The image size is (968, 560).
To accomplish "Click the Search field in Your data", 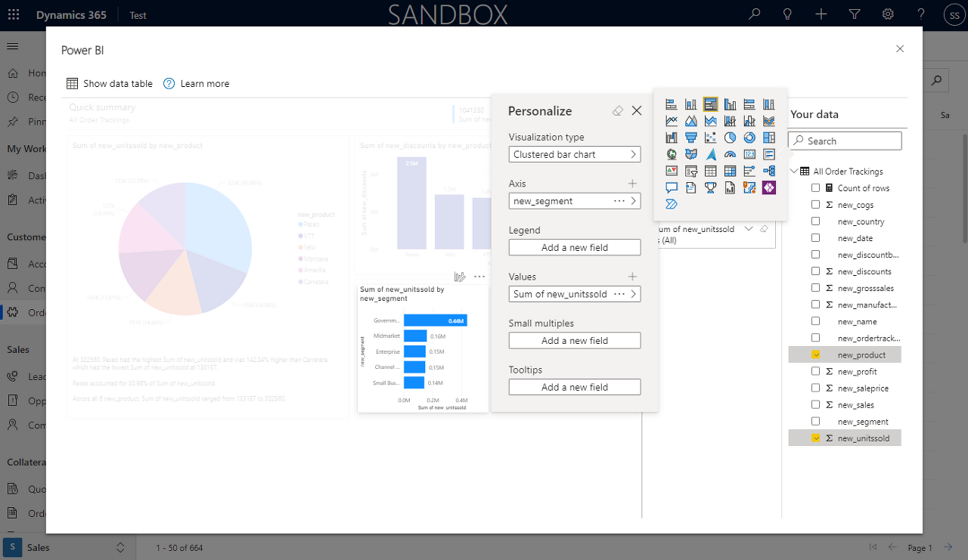I will 845,141.
